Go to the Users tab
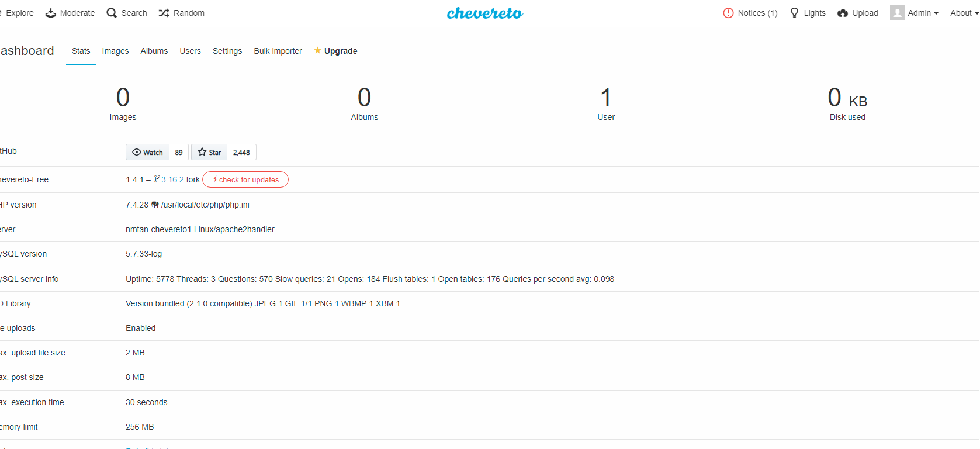Image resolution: width=980 pixels, height=449 pixels. 190,51
